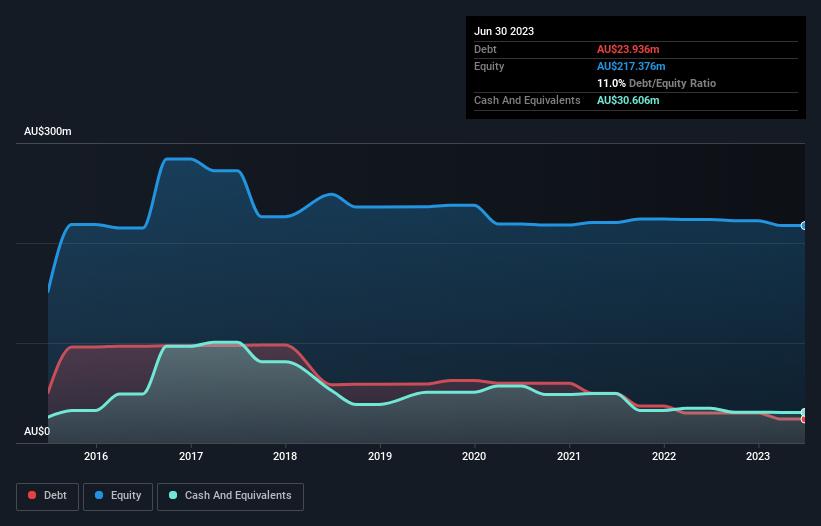Click Cash And Equivalents label in tooltip

(527, 100)
